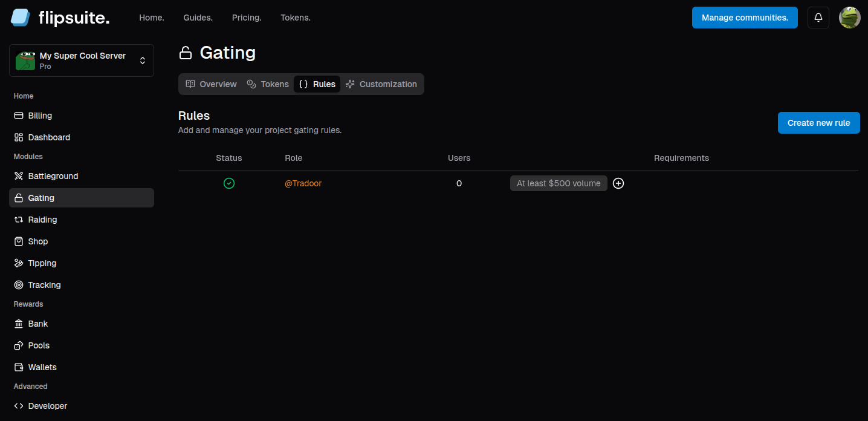
Task: Click the Developer code brackets icon
Action: [x=19, y=406]
